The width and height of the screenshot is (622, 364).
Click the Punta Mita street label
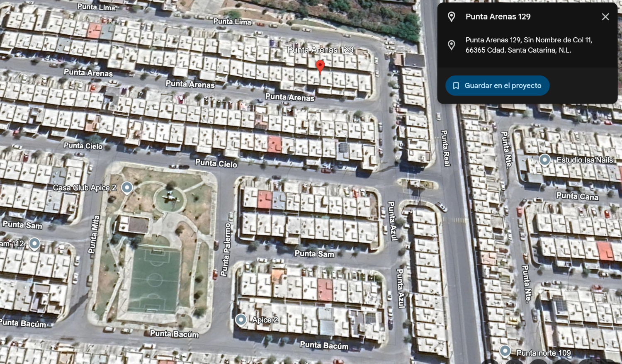click(x=94, y=234)
